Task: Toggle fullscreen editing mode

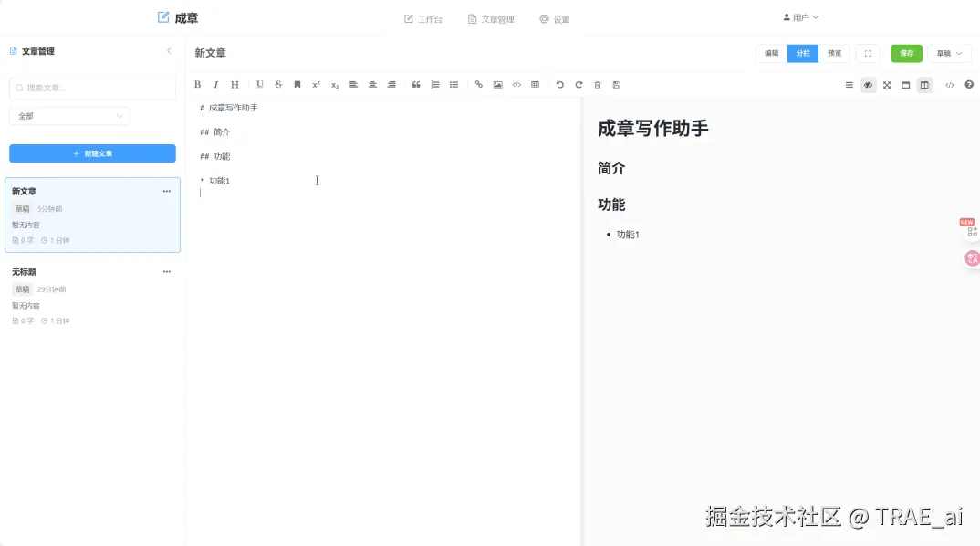Action: tap(887, 84)
